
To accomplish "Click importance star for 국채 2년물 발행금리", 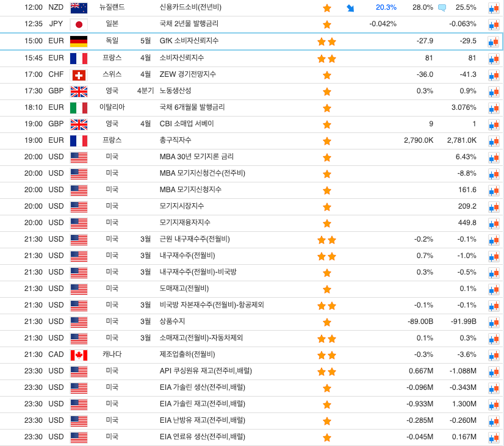I will coord(327,24).
